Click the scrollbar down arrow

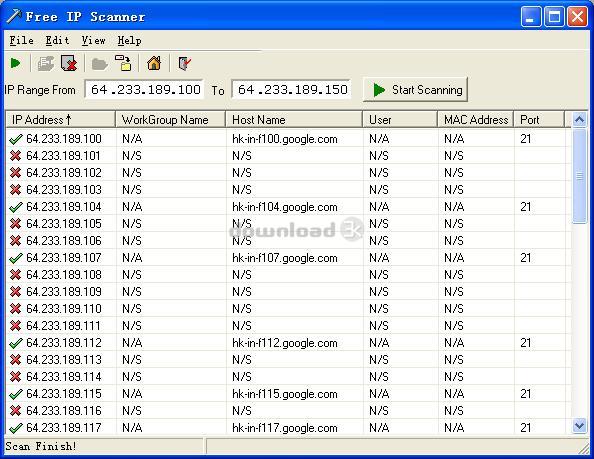click(579, 426)
